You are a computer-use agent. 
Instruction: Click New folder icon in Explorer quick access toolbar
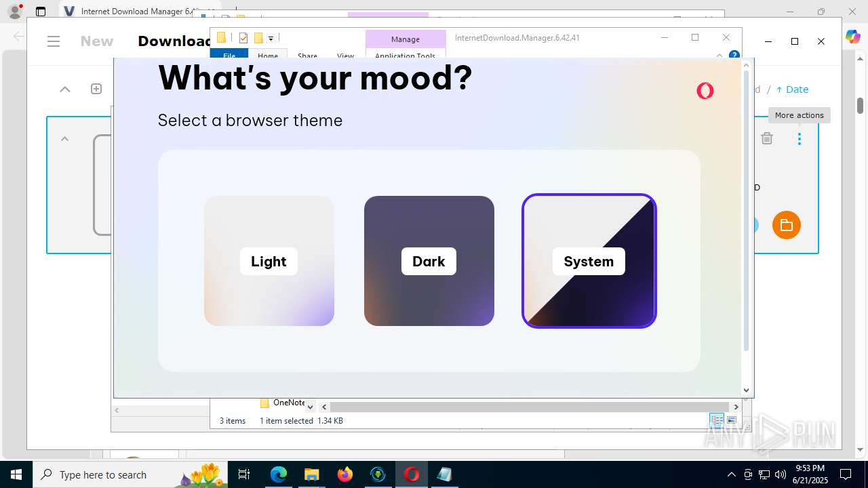[x=258, y=38]
